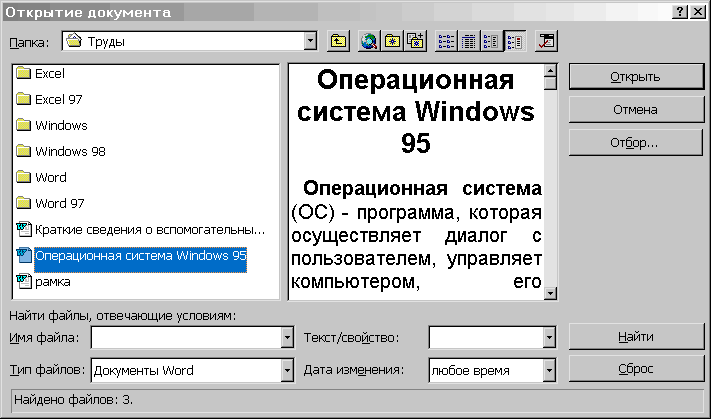Switch to Details view icon
Screen dimensions: 711x419
469,42
